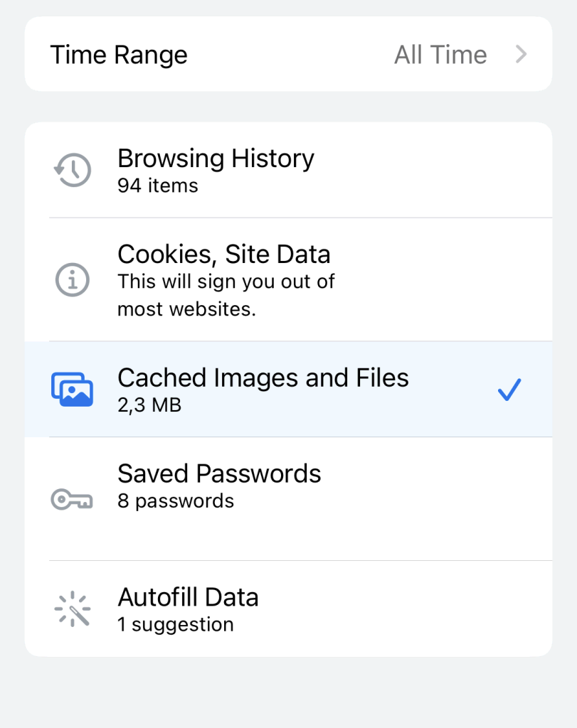Image resolution: width=577 pixels, height=728 pixels.
Task: Click the Cached Images and Files title
Action: tap(263, 378)
